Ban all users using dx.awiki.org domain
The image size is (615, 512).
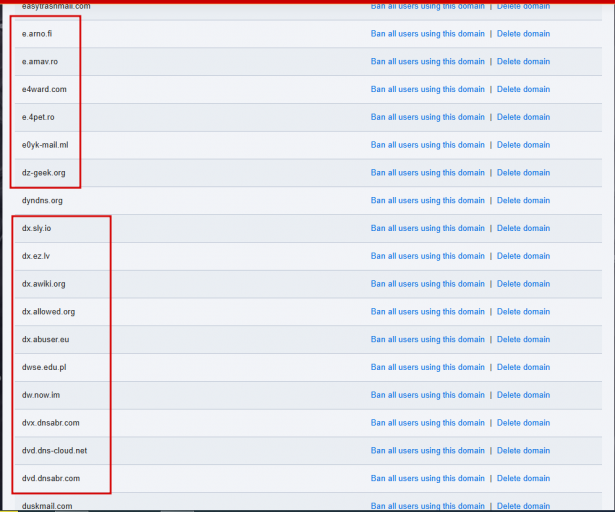[428, 284]
